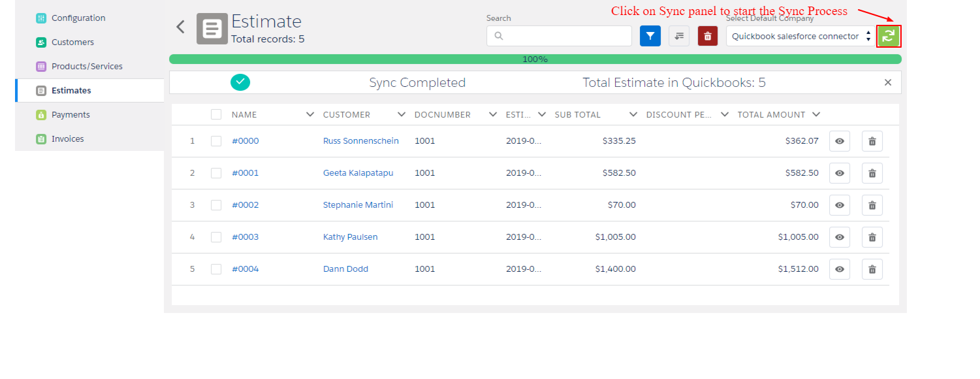Check the box for estimate #0001

click(216, 173)
